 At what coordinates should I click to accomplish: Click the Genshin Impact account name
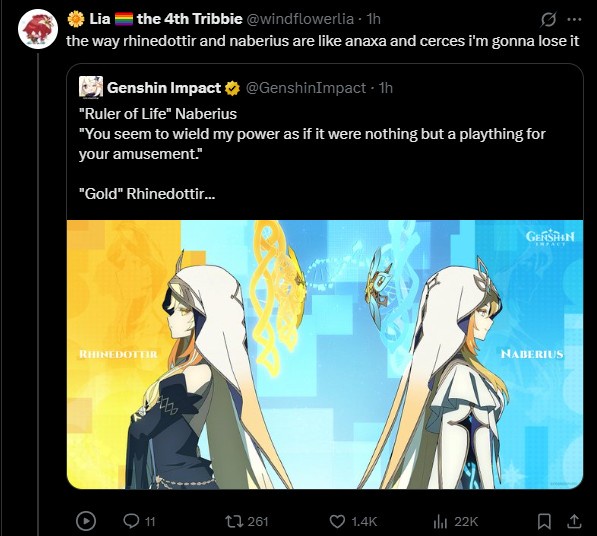click(164, 88)
